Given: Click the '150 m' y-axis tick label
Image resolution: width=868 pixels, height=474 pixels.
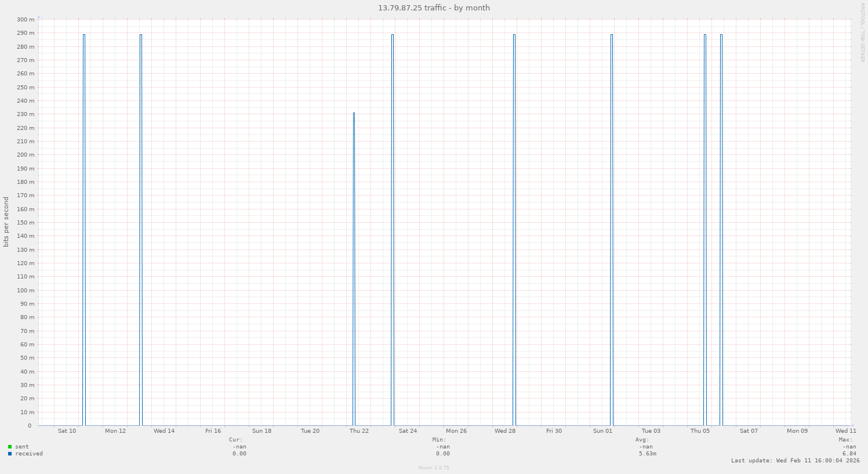Looking at the screenshot, I should 26,223.
